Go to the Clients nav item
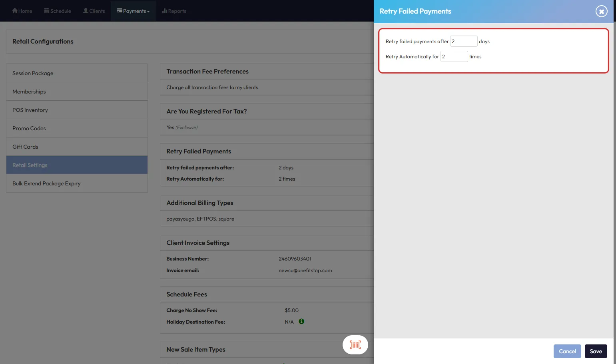This screenshot has width=616, height=364. click(94, 11)
